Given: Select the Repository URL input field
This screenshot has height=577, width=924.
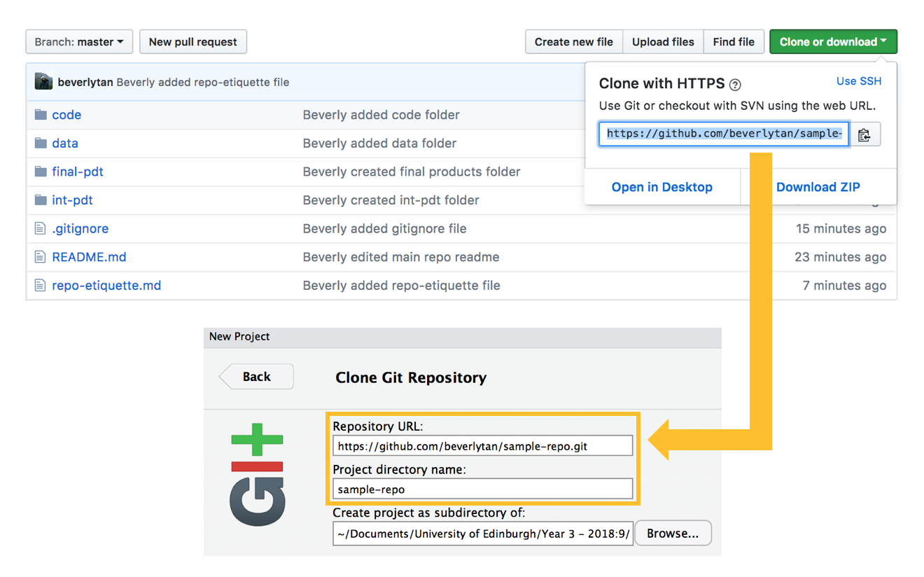Looking at the screenshot, I should click(x=482, y=445).
